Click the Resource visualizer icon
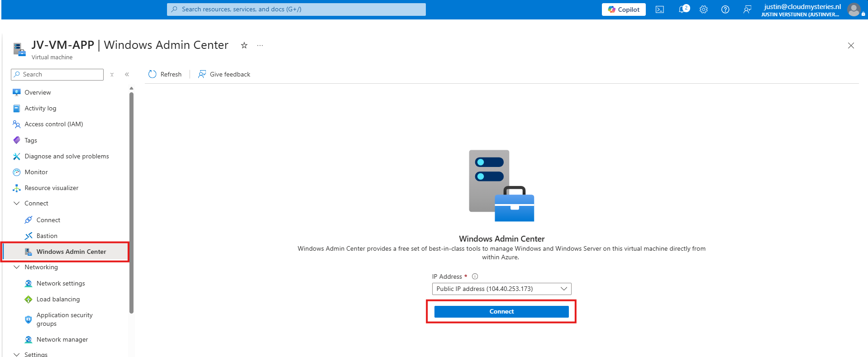Image resolution: width=868 pixels, height=357 pixels. 17,188
